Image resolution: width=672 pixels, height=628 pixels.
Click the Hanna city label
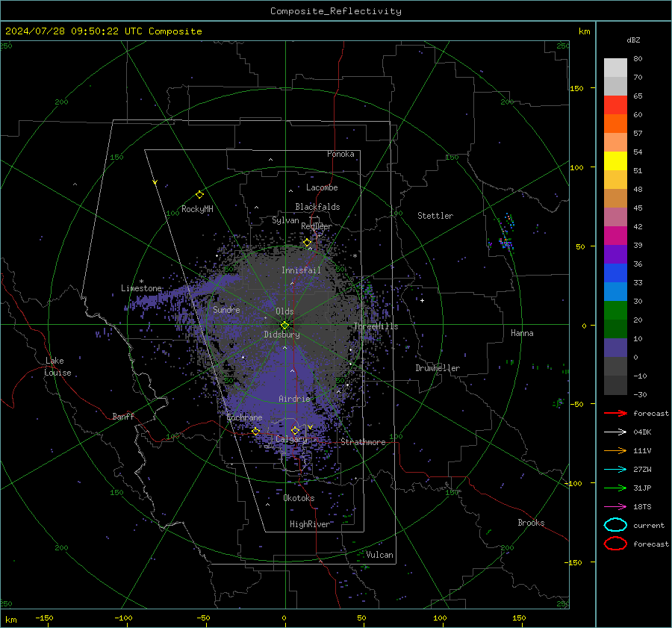522,333
